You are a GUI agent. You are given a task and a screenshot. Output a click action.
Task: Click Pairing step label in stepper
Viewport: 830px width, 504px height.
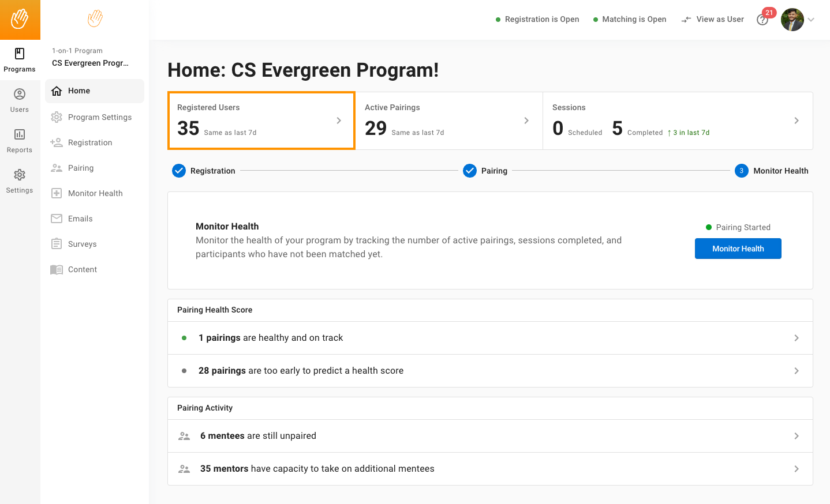tap(494, 171)
